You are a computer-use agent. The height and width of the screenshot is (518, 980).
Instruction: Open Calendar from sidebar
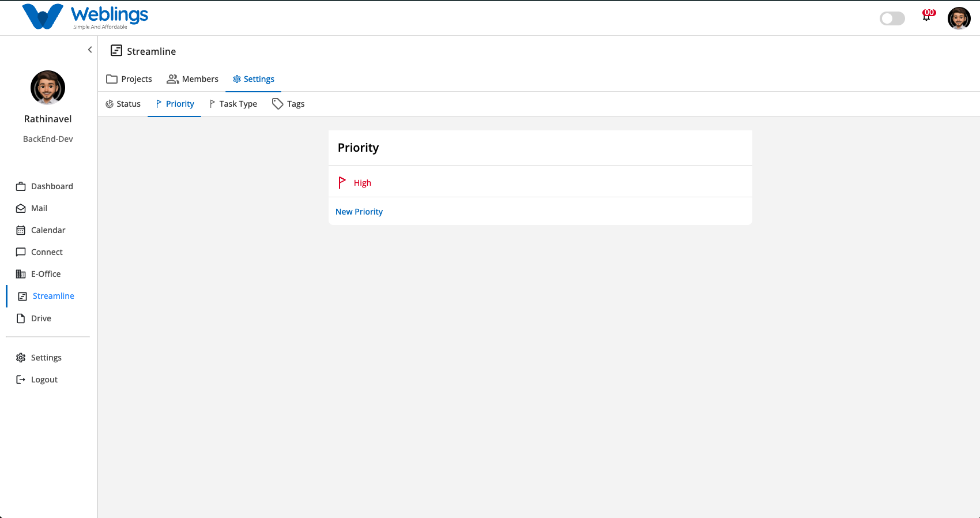pyautogui.click(x=48, y=230)
